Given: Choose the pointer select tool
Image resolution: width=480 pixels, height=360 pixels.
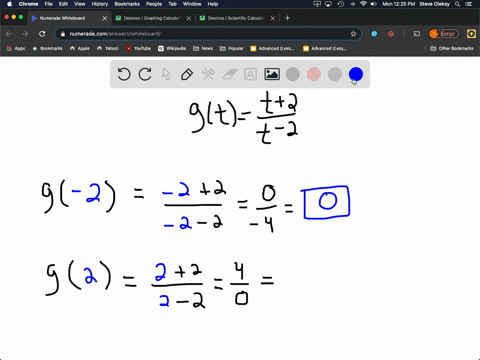Looking at the screenshot, I should (166, 74).
